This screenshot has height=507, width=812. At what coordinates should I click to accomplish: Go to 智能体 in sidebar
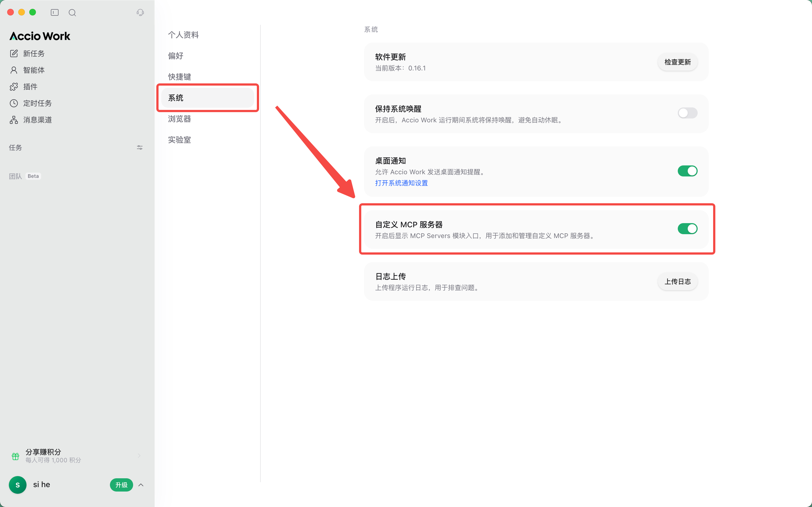pyautogui.click(x=34, y=70)
